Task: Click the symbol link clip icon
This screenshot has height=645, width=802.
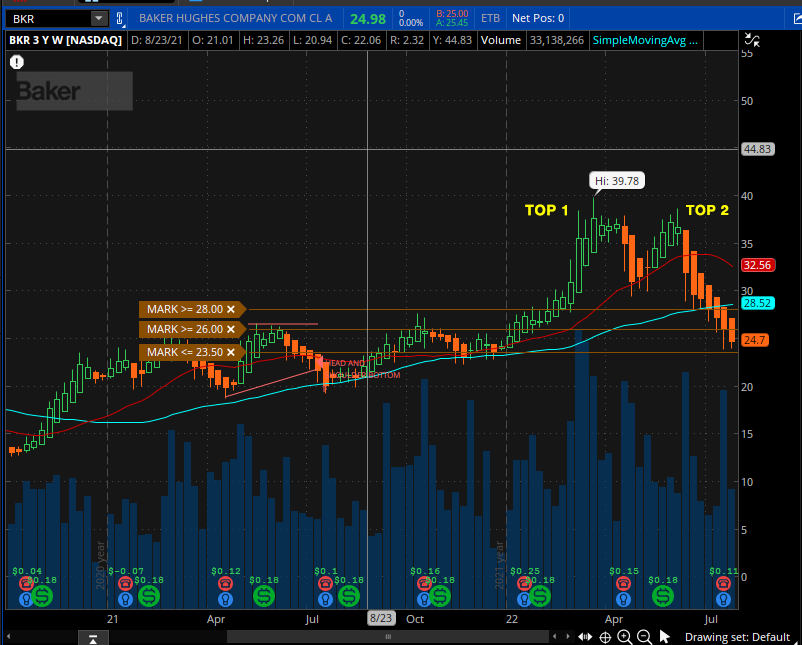Action: click(x=121, y=18)
